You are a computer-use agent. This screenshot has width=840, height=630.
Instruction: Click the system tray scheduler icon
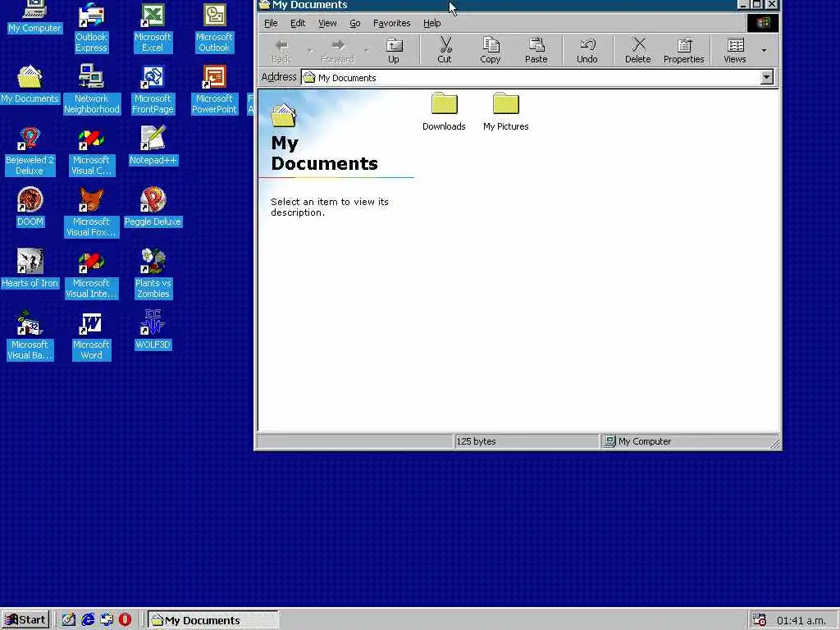(759, 620)
